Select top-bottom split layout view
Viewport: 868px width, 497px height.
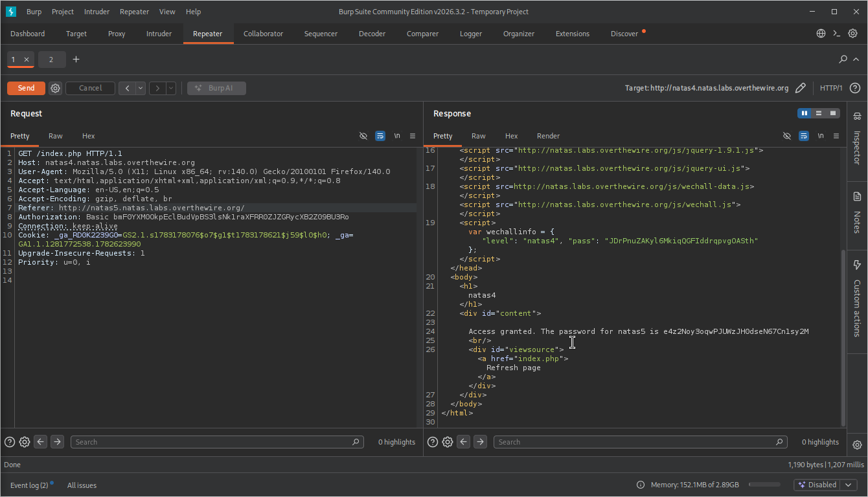819,113
